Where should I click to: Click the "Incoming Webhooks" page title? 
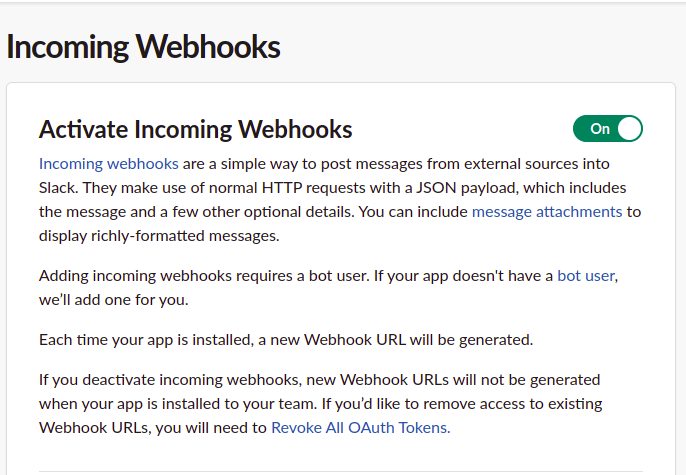tap(143, 46)
